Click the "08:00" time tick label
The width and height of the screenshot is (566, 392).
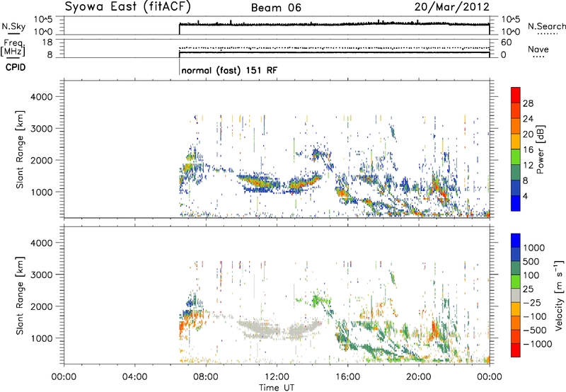[x=206, y=377]
